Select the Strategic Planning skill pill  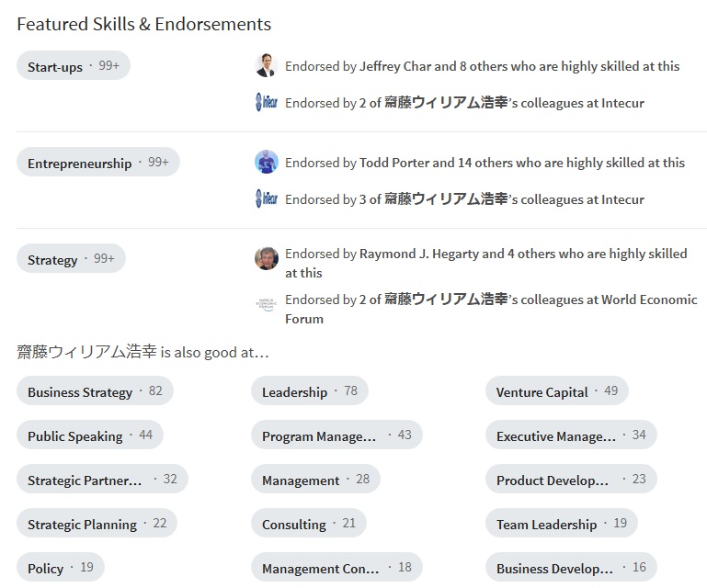pos(97,524)
